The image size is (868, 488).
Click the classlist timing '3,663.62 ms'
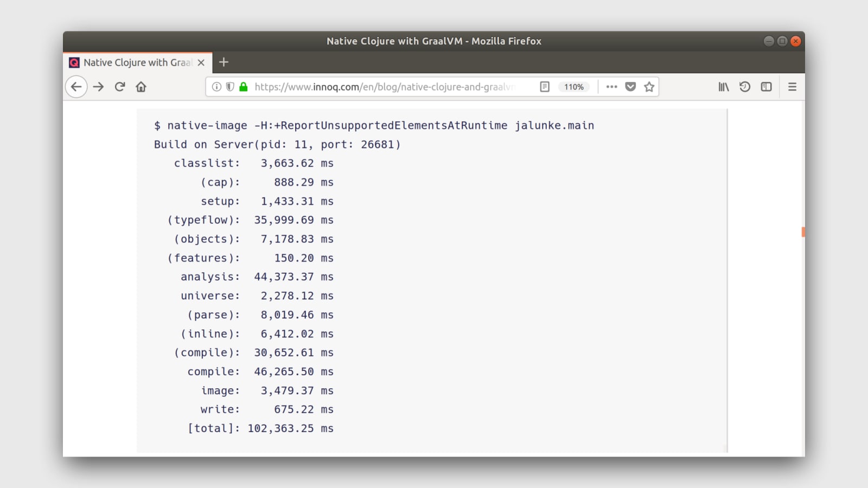click(x=297, y=163)
